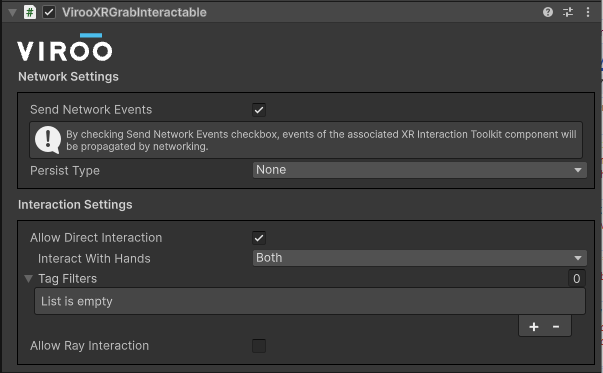Click the Interact With Hands label
The image size is (603, 373).
click(x=94, y=258)
